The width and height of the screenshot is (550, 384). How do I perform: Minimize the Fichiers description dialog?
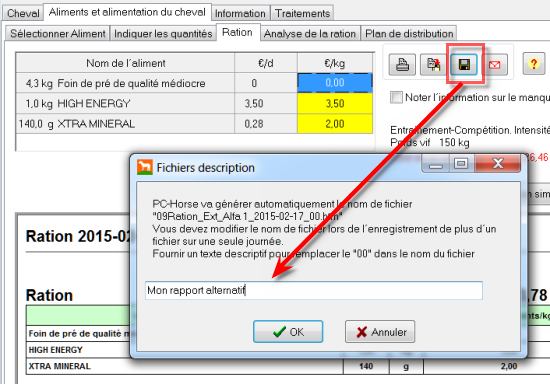tap(436, 163)
